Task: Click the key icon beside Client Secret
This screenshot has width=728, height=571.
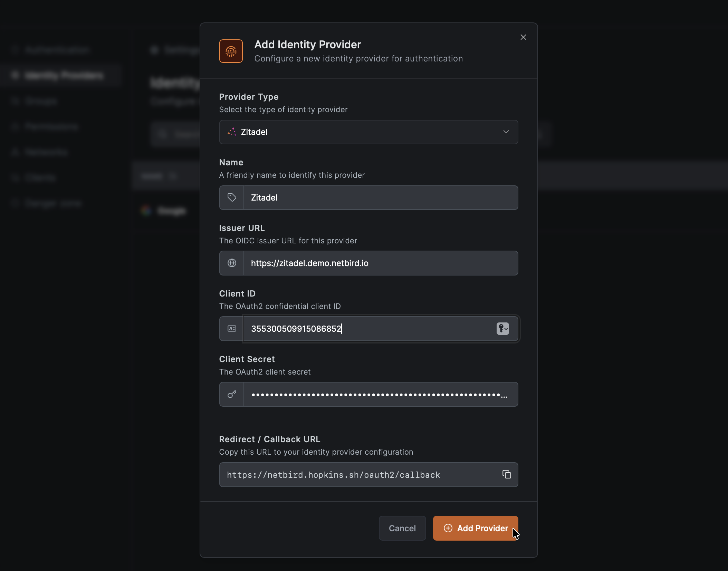Action: (x=232, y=394)
